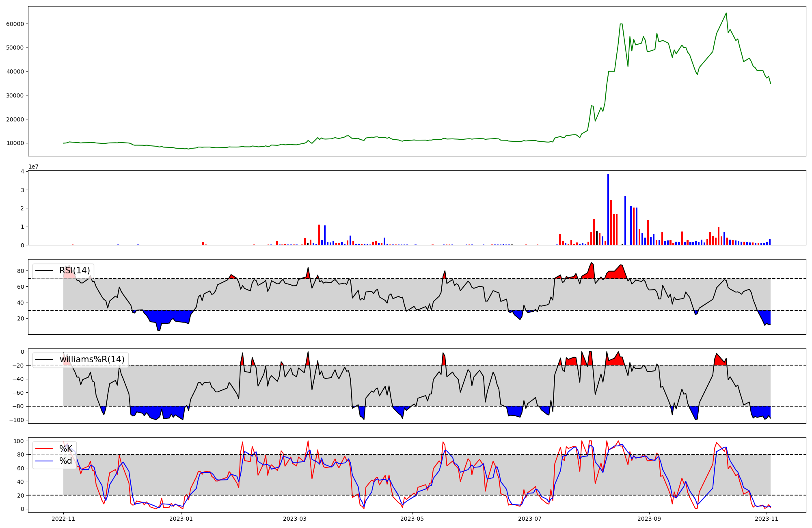Click the williams%R(14) legend label
812x528 pixels.
coord(92,359)
